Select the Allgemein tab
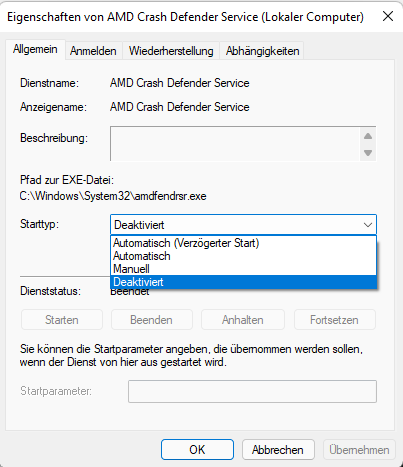This screenshot has height=467, width=403. 35,49
